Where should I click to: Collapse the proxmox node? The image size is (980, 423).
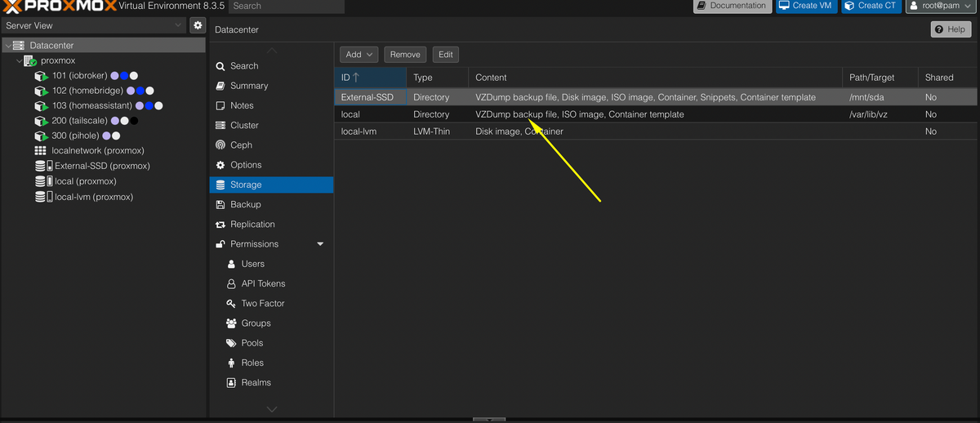click(x=20, y=61)
